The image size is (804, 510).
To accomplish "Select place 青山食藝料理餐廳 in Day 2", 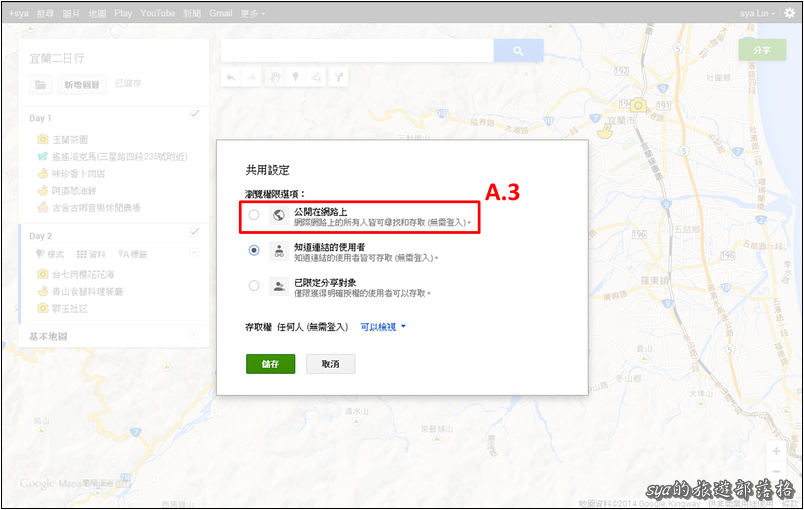I will [88, 291].
